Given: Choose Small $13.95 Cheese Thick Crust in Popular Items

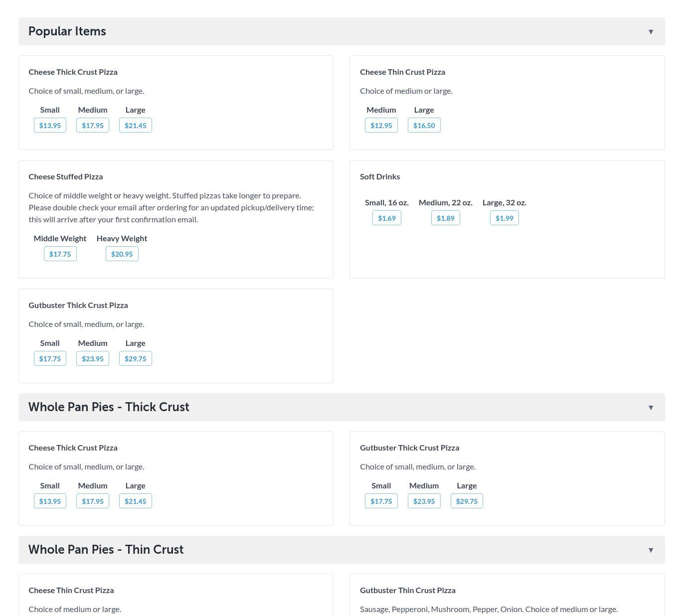Looking at the screenshot, I should pyautogui.click(x=50, y=126).
